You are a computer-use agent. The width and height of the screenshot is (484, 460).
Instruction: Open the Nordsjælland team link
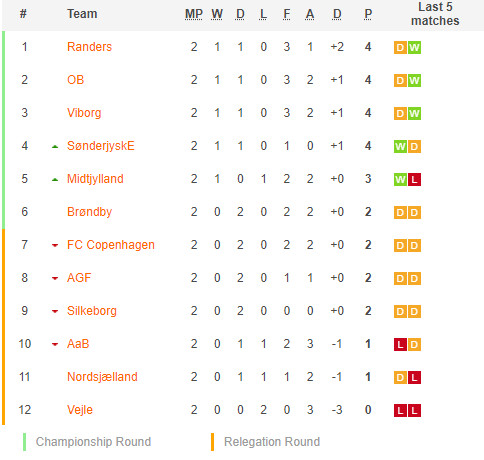pyautogui.click(x=102, y=377)
